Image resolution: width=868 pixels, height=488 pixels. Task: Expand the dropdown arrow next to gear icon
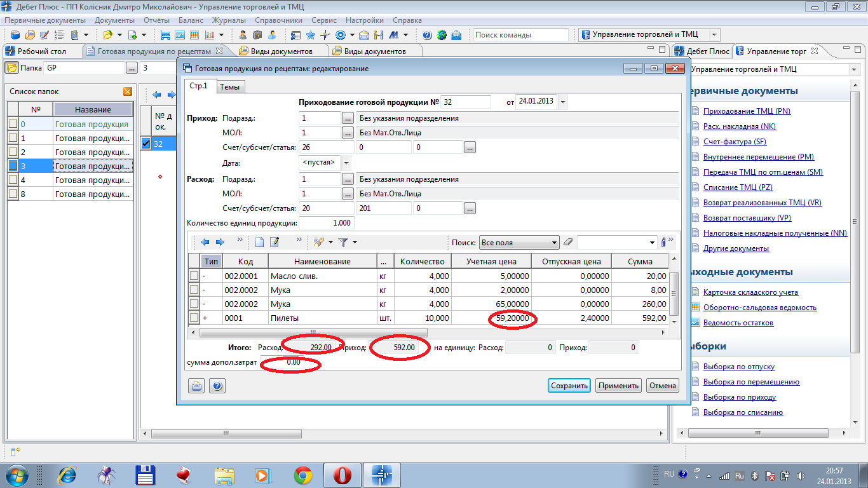(351, 35)
